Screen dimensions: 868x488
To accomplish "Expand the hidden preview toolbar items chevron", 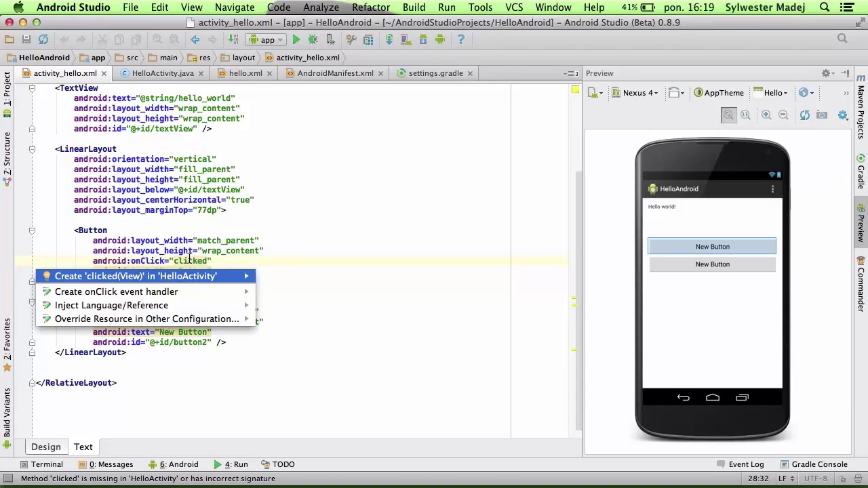I will [x=846, y=93].
